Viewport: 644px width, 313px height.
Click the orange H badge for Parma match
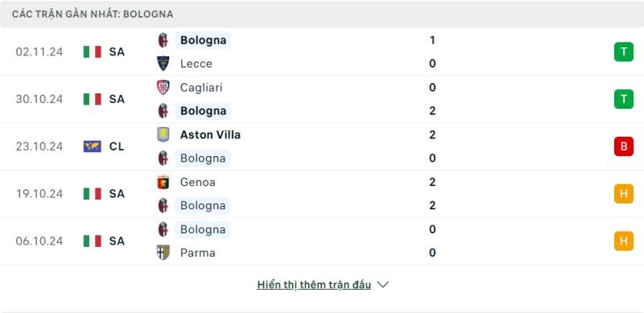(623, 241)
